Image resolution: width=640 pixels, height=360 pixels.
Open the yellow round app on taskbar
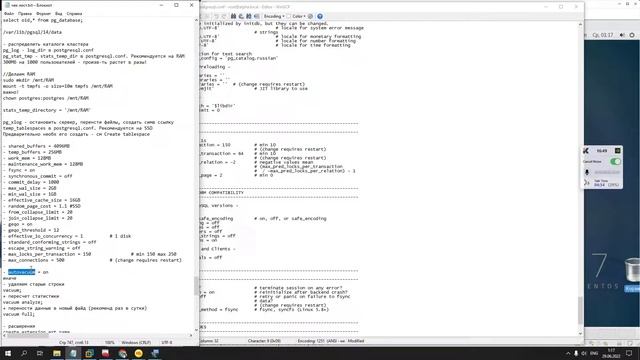(139, 353)
